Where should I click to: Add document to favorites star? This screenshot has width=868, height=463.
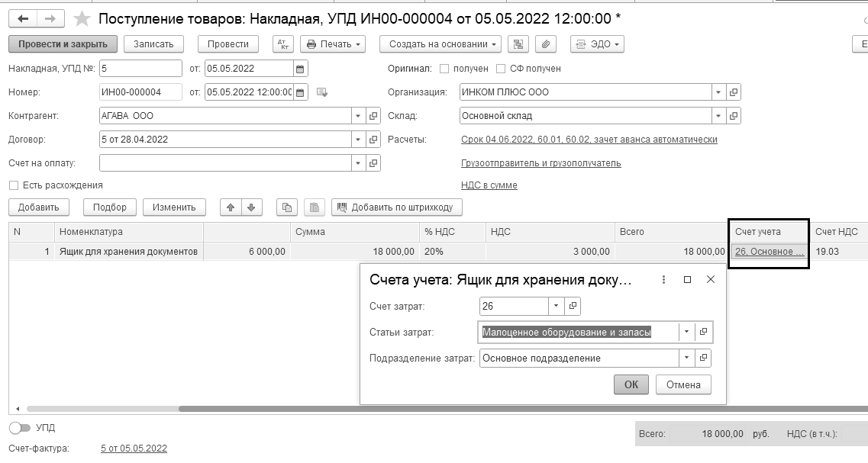click(82, 19)
